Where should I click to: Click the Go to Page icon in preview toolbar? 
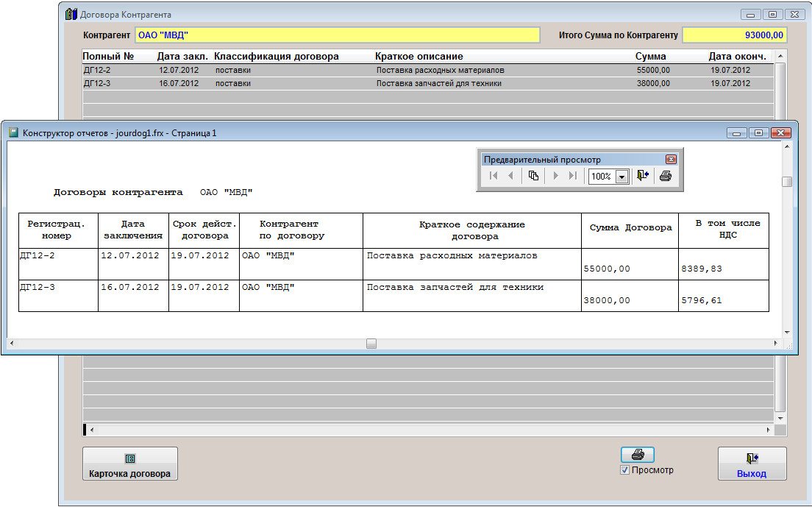tap(533, 176)
